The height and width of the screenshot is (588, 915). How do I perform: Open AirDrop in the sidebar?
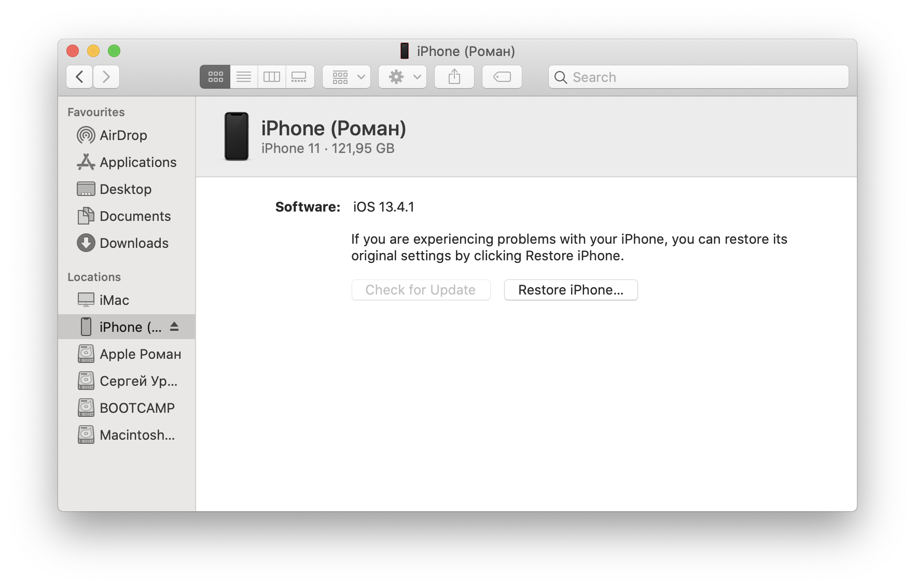pos(127,135)
